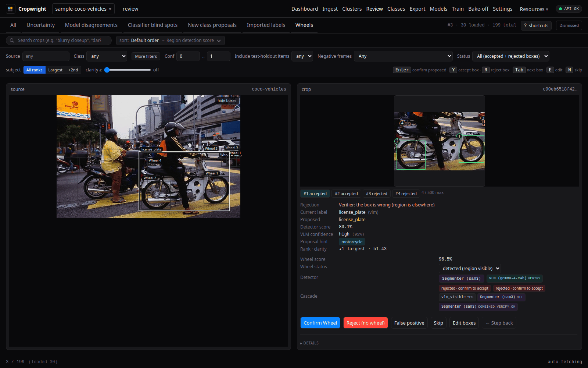Select All ranks subject filter

click(x=35, y=70)
